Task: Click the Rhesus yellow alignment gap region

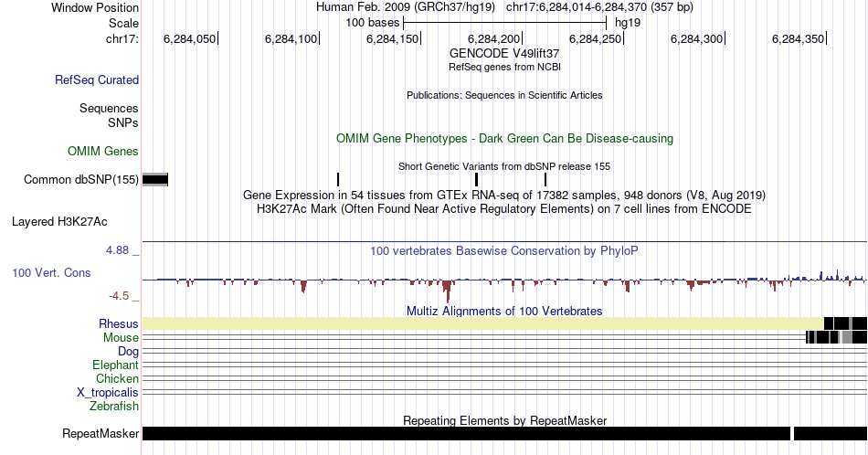Action: [x=483, y=323]
